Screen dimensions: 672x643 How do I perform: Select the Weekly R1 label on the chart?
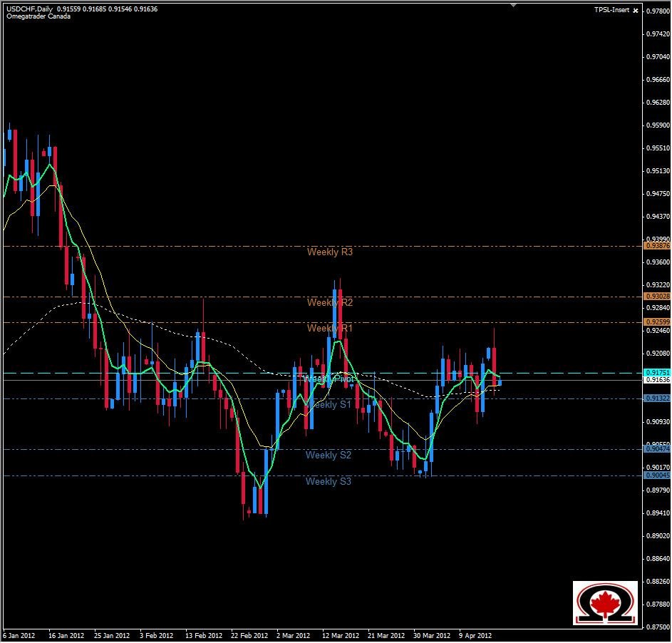[x=330, y=329]
